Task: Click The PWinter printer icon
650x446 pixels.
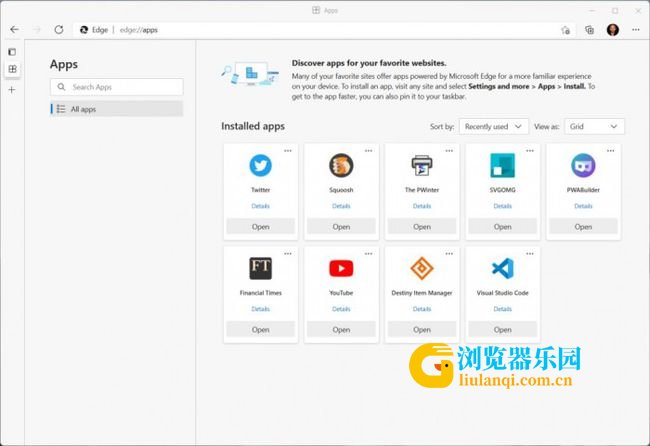Action: [x=422, y=165]
